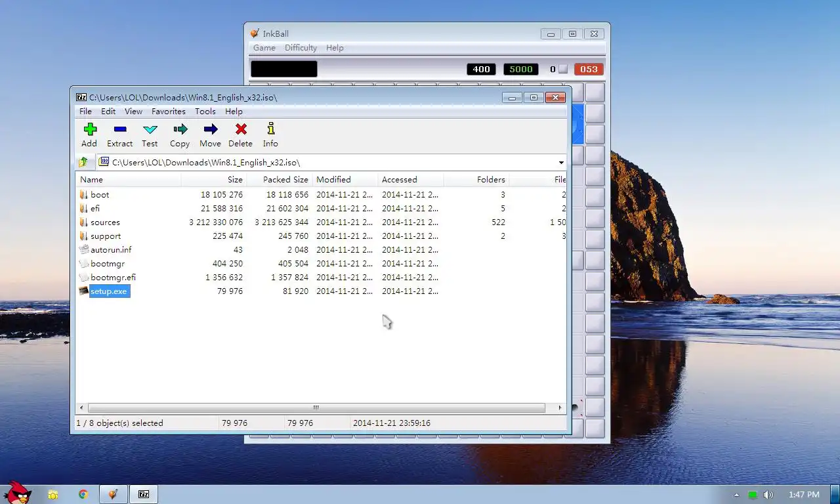Click the red Delete toolbar icon
Image resolution: width=840 pixels, height=504 pixels.
click(241, 129)
